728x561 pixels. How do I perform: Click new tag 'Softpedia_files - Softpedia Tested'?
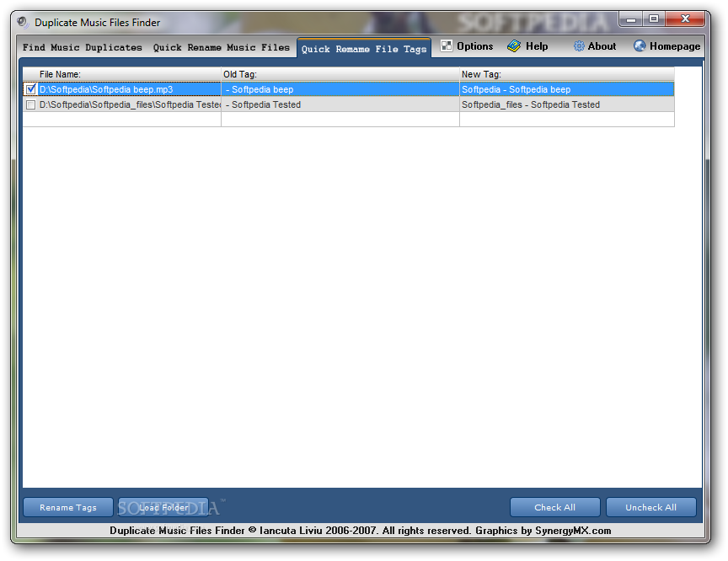click(x=531, y=104)
